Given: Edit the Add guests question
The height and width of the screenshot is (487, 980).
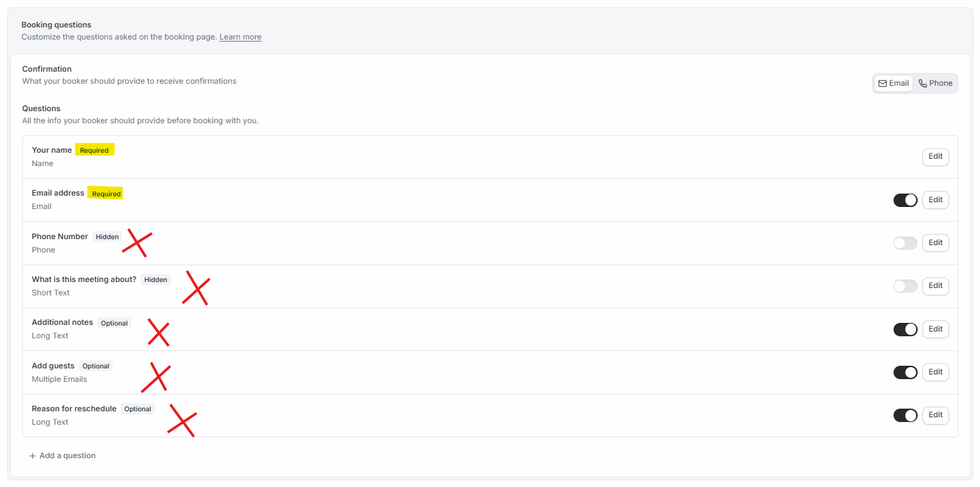Looking at the screenshot, I should tap(935, 372).
